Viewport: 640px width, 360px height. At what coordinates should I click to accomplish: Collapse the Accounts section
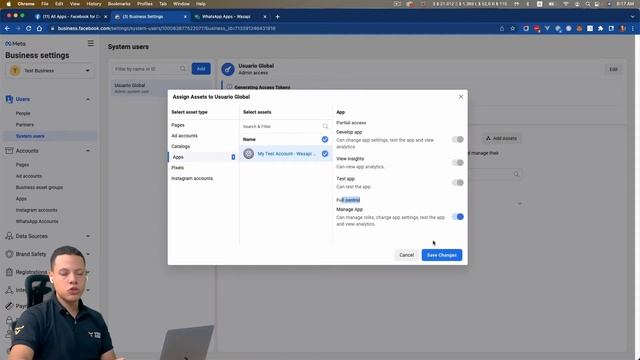(x=88, y=151)
